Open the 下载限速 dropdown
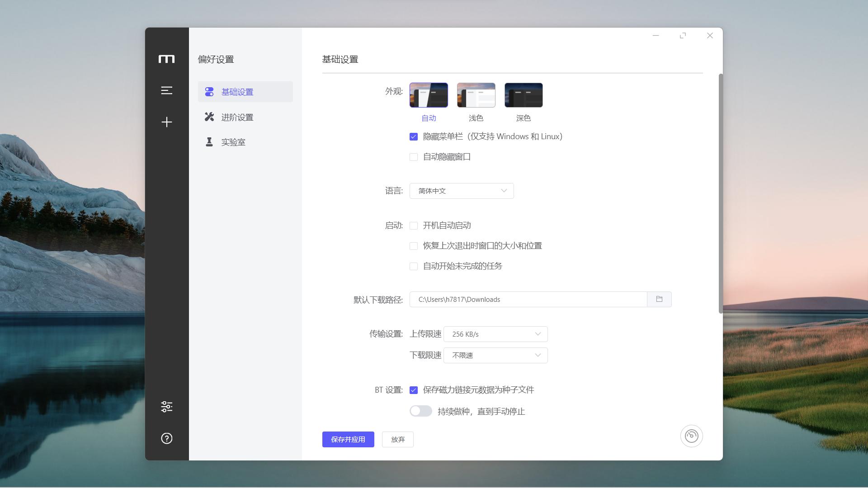868x488 pixels. tap(495, 355)
